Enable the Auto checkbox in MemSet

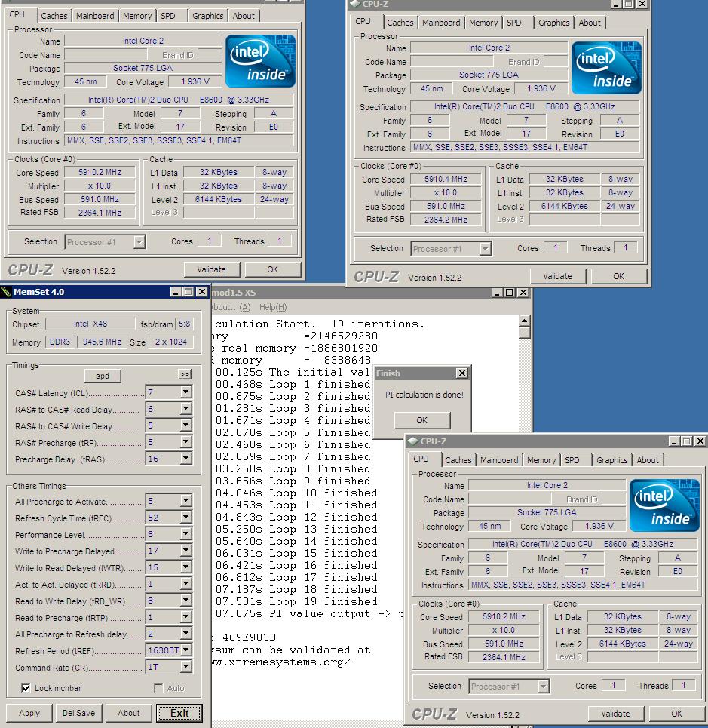pyautogui.click(x=158, y=688)
